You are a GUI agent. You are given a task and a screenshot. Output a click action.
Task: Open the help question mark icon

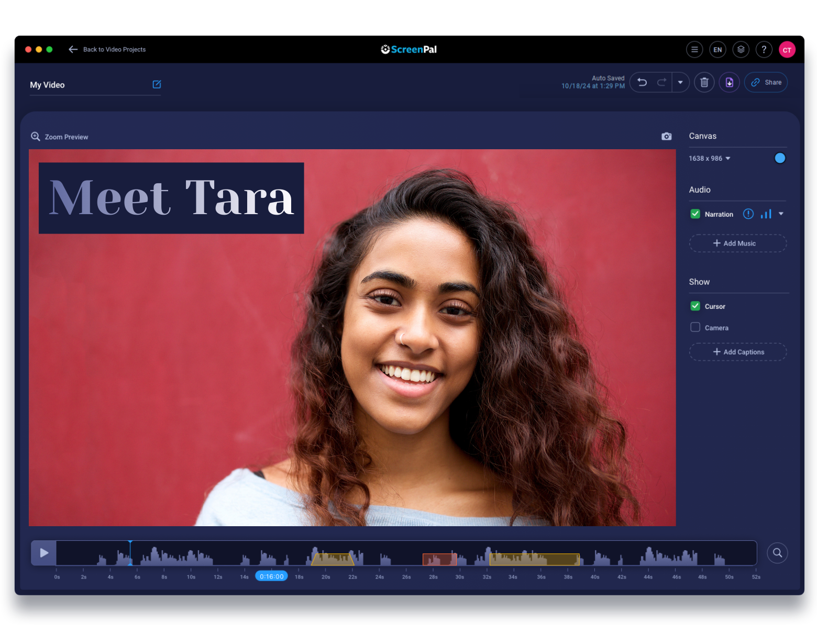[x=764, y=49]
